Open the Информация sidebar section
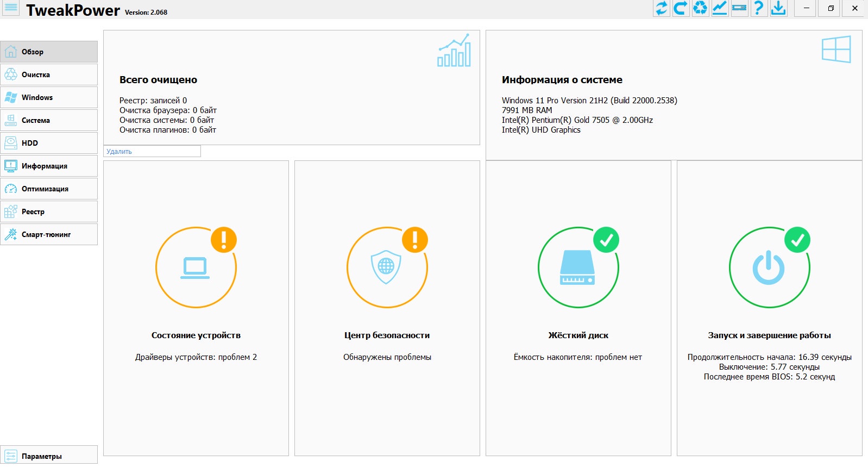Screen dimensions: 868x467 coord(49,166)
